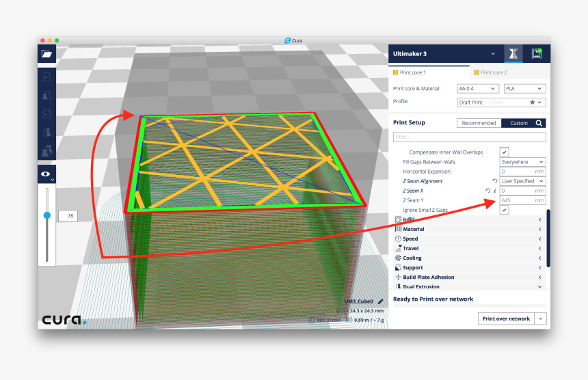Click the Dual Extrusion icon

[398, 286]
